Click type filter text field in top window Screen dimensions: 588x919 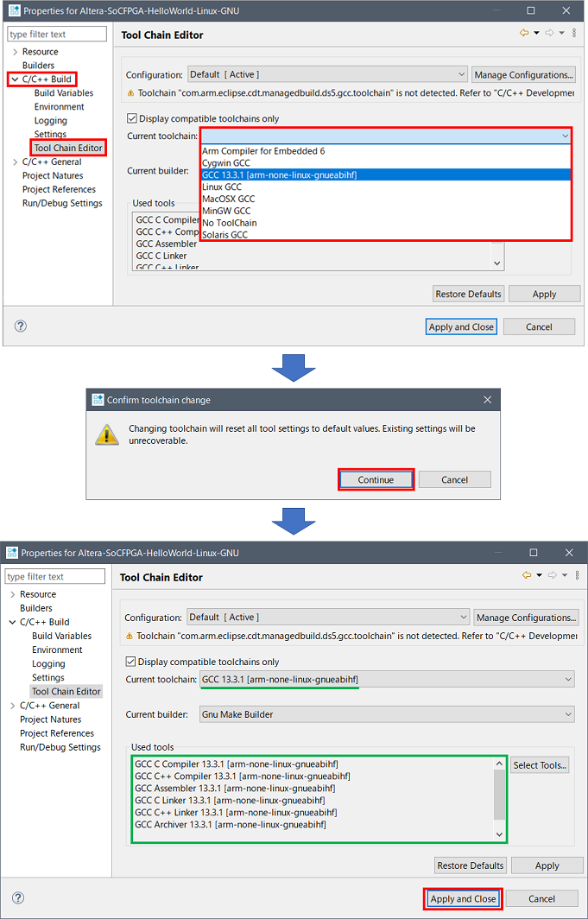57,34
